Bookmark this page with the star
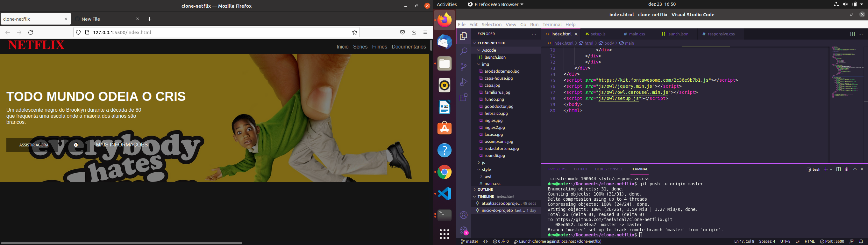Viewport: 868px width, 245px height. tap(354, 33)
